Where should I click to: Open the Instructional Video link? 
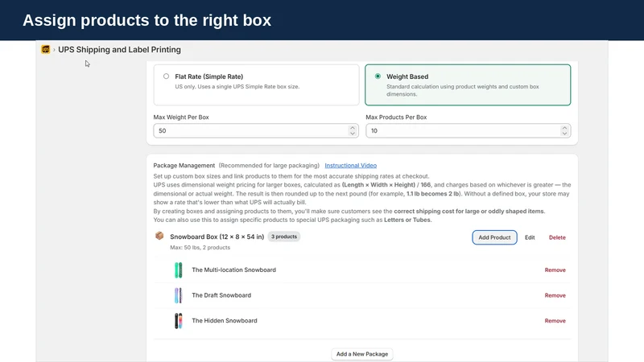click(x=350, y=166)
